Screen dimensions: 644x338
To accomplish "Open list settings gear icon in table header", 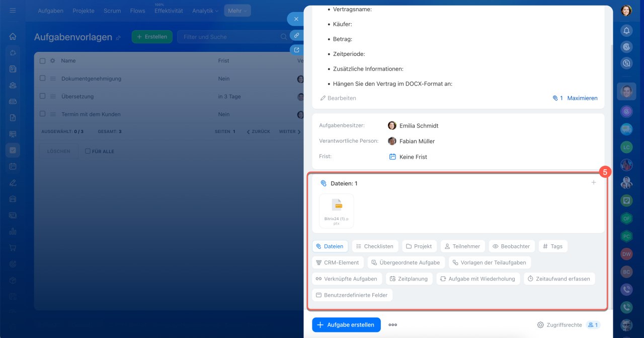I will 52,60.
